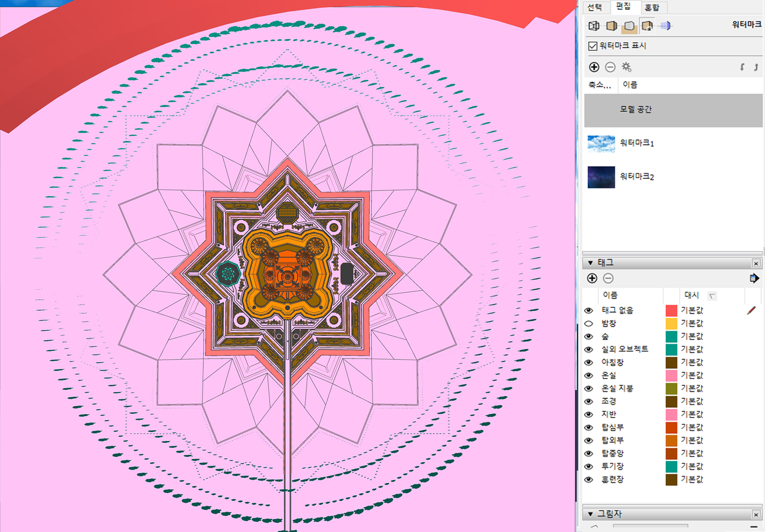Uncheck the 워터마크 표시 checkbox
The image size is (765, 532).
click(593, 46)
